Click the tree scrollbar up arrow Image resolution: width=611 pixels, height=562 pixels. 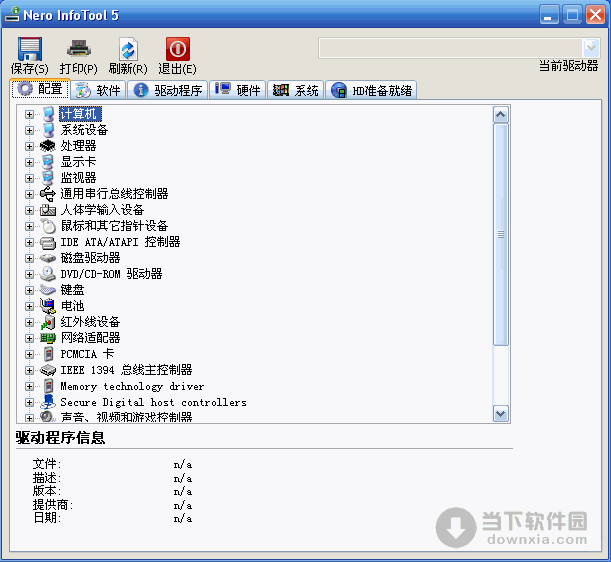click(x=501, y=115)
